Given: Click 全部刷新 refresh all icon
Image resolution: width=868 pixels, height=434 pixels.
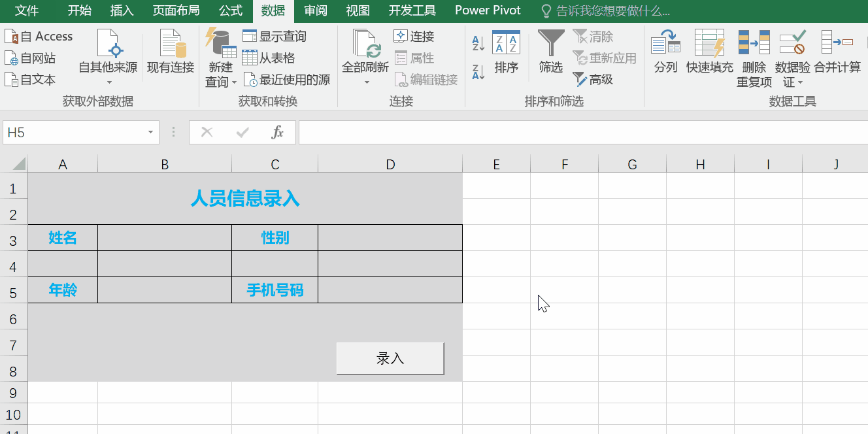Looking at the screenshot, I should (365, 43).
